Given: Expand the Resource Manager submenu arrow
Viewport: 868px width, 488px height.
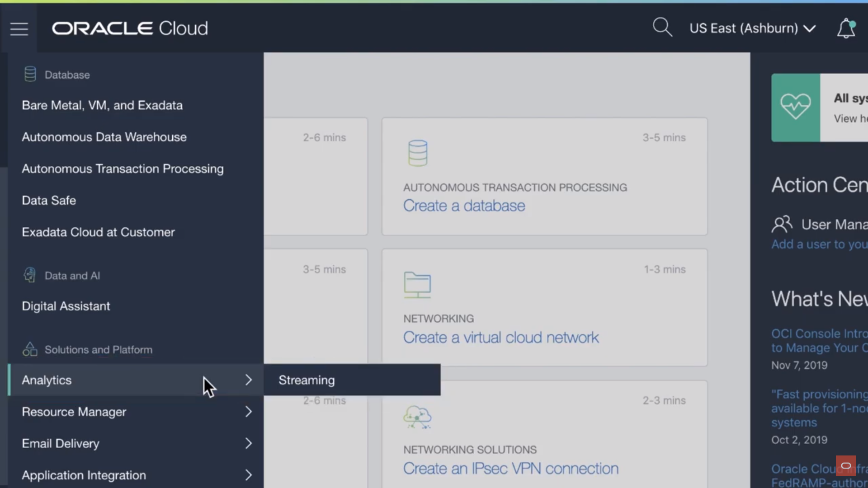Looking at the screenshot, I should 248,412.
